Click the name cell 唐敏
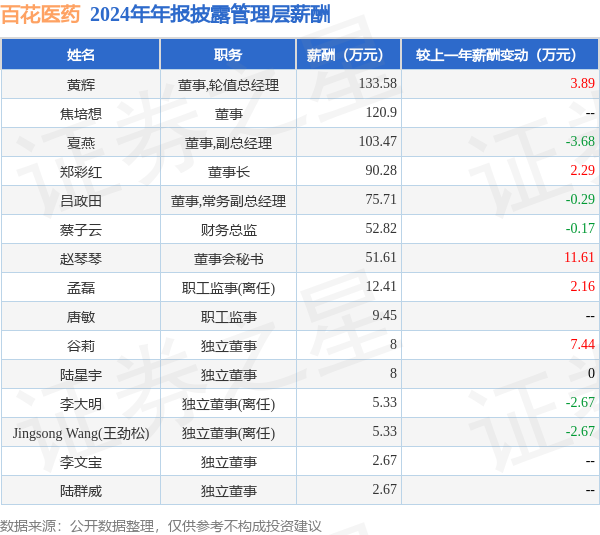This screenshot has height=535, width=600. 81,317
